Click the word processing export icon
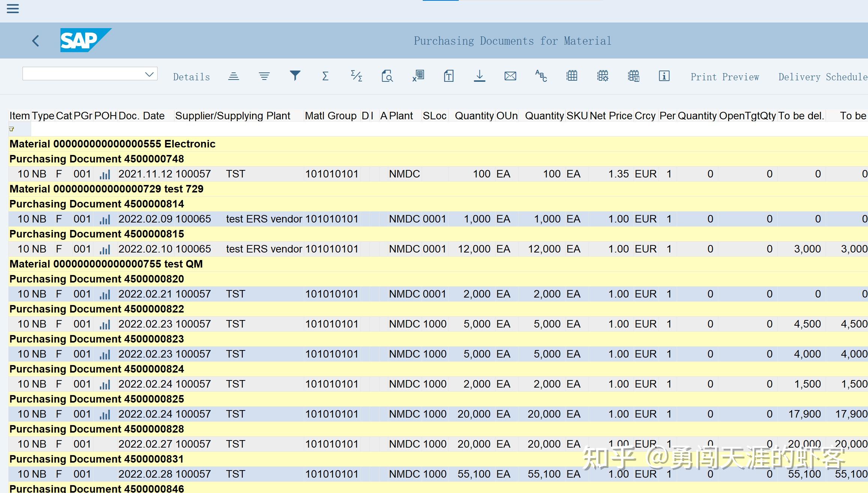The width and height of the screenshot is (868, 493). (x=449, y=76)
